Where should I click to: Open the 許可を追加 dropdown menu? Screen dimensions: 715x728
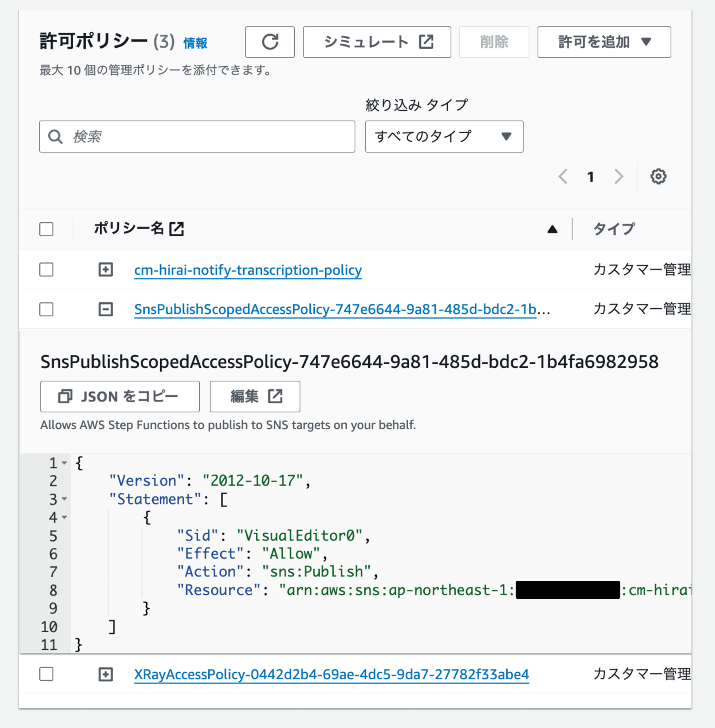click(x=604, y=41)
